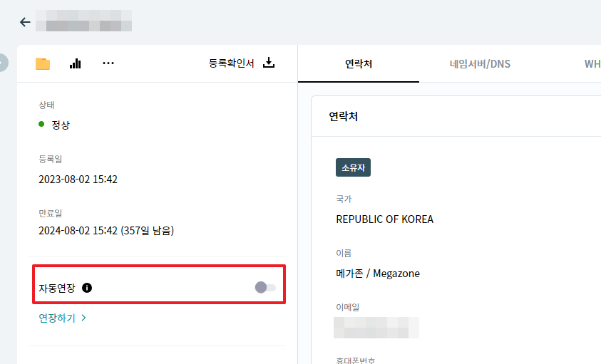Click the 소유자 badge
Image resolution: width=601 pixels, height=364 pixels.
point(353,167)
